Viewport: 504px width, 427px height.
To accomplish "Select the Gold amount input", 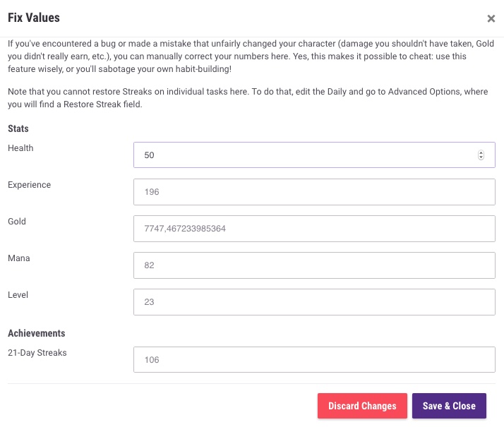I will coord(314,229).
